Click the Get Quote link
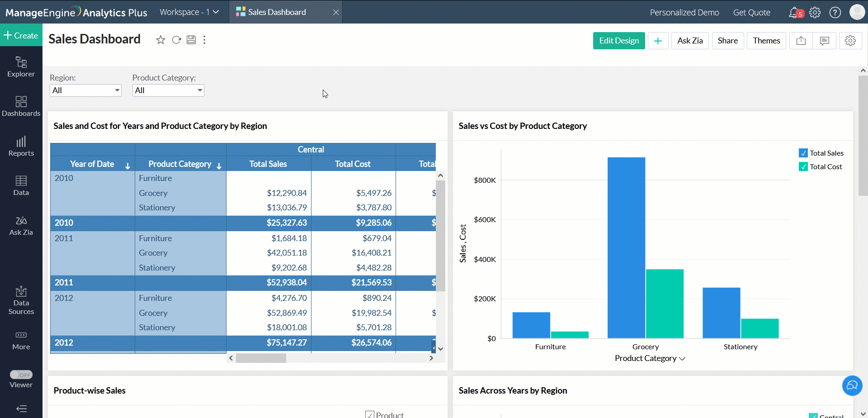The width and height of the screenshot is (868, 418). (x=751, y=13)
